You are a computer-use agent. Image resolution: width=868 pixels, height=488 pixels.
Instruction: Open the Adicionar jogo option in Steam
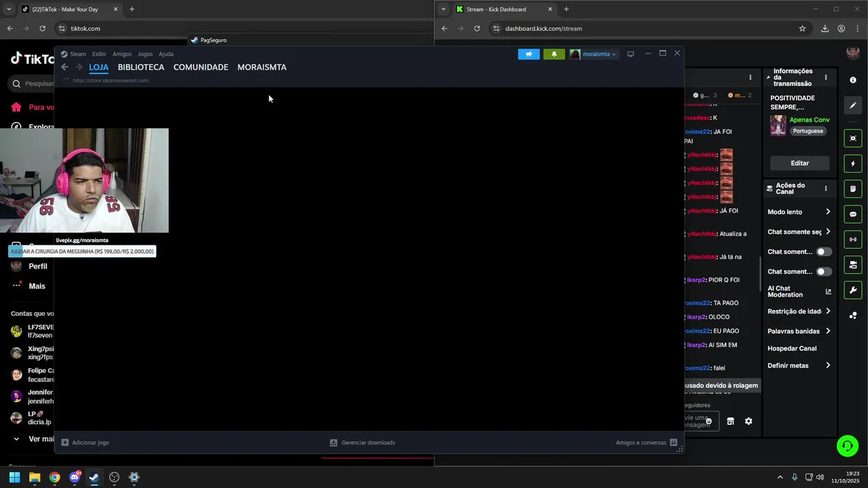[x=85, y=443]
